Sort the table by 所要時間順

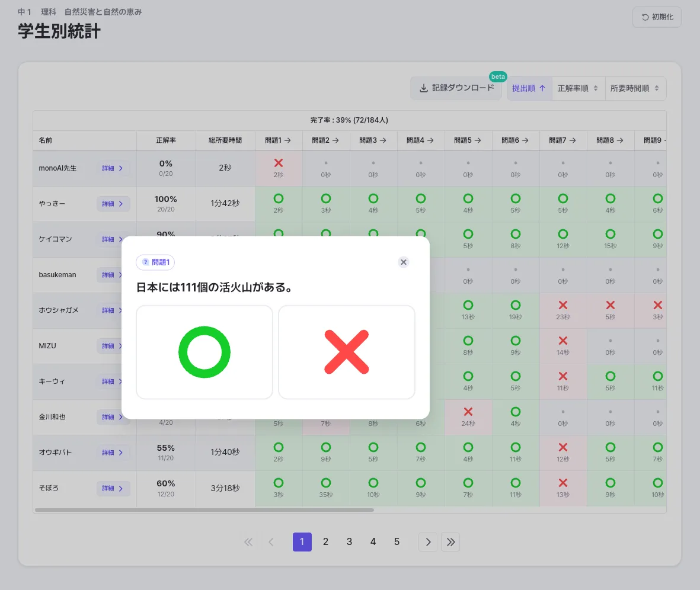tap(635, 88)
